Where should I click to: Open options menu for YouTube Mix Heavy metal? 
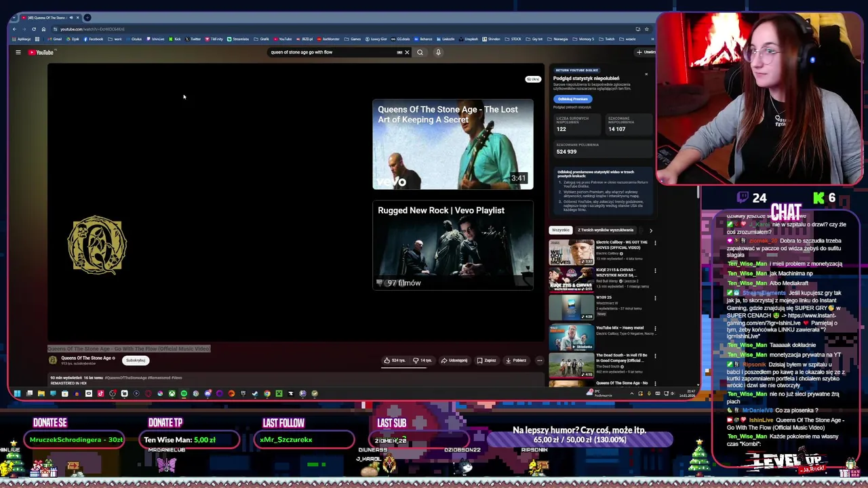click(x=655, y=328)
